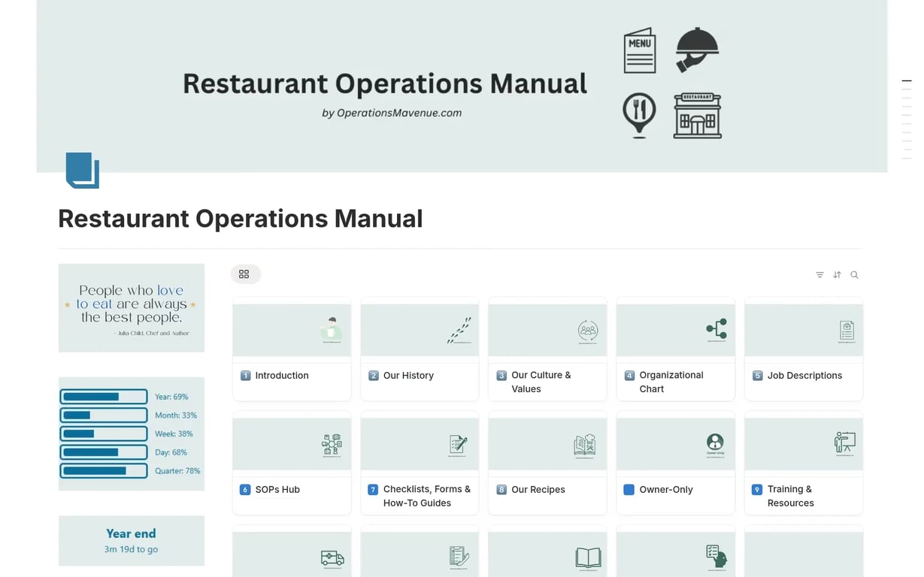924x577 pixels.
Task: Click the filter icon above the gallery
Action: [x=819, y=275]
